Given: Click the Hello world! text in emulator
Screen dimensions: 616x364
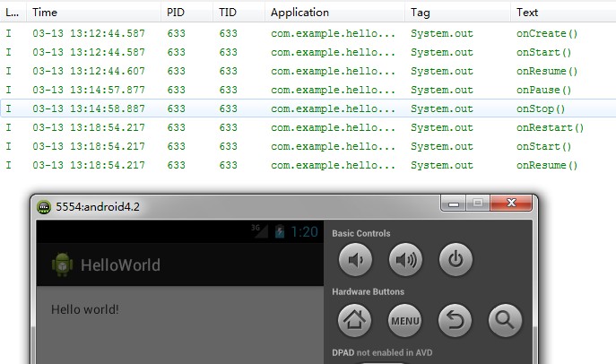Looking at the screenshot, I should tap(85, 309).
